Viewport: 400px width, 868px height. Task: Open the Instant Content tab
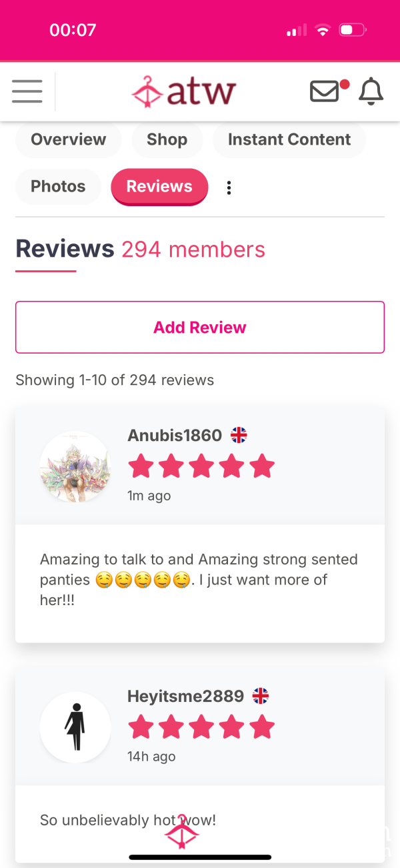289,139
